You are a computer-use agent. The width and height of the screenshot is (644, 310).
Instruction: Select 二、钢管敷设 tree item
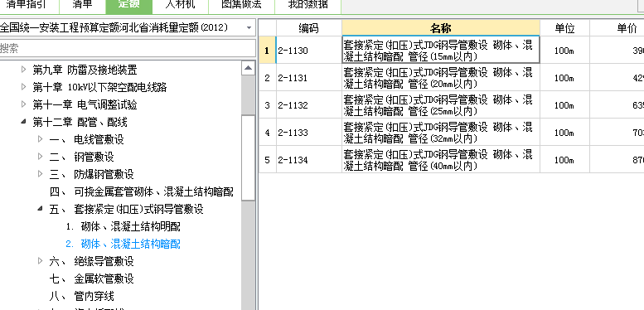click(81, 157)
